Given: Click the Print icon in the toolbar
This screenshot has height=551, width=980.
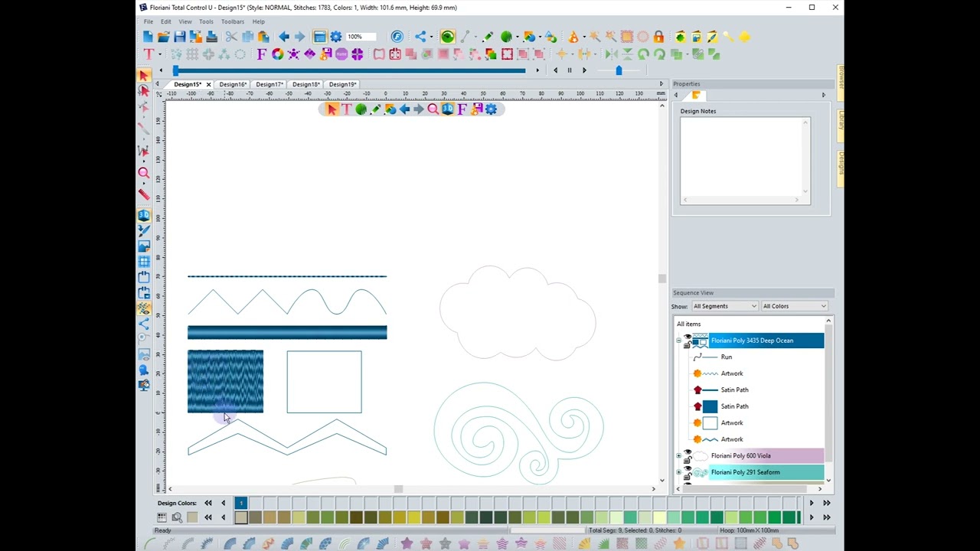Looking at the screenshot, I should click(211, 37).
